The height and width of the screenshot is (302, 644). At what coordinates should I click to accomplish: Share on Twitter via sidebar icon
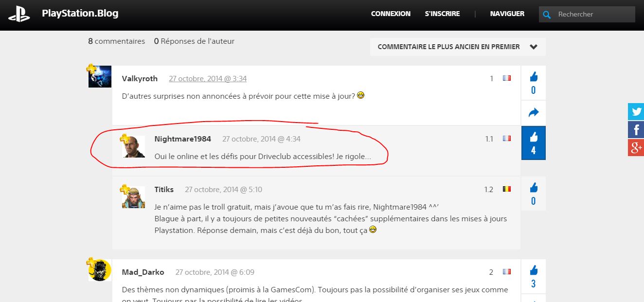636,111
